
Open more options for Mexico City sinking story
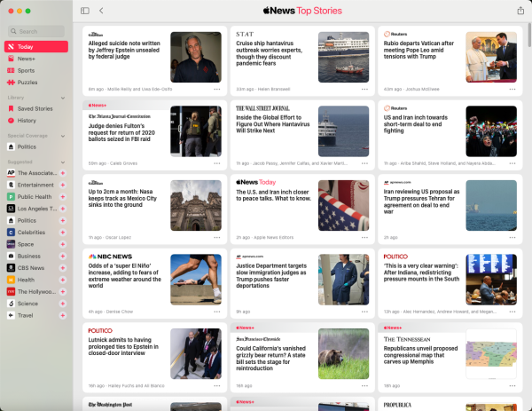(217, 237)
